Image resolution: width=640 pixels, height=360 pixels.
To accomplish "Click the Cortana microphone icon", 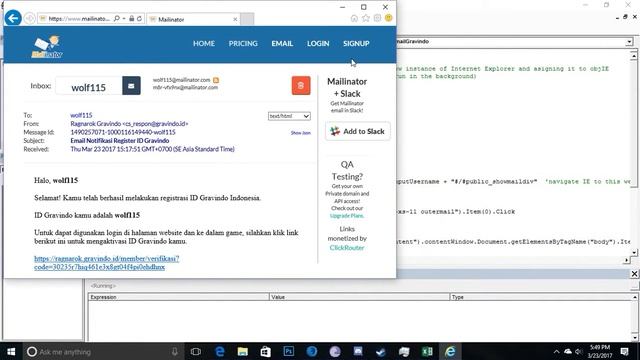I will point(175,351).
